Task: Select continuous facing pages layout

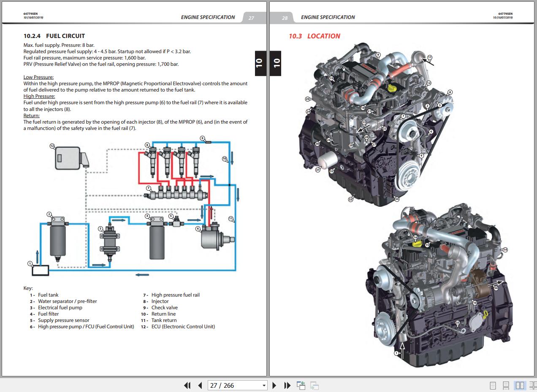Action: (x=532, y=385)
